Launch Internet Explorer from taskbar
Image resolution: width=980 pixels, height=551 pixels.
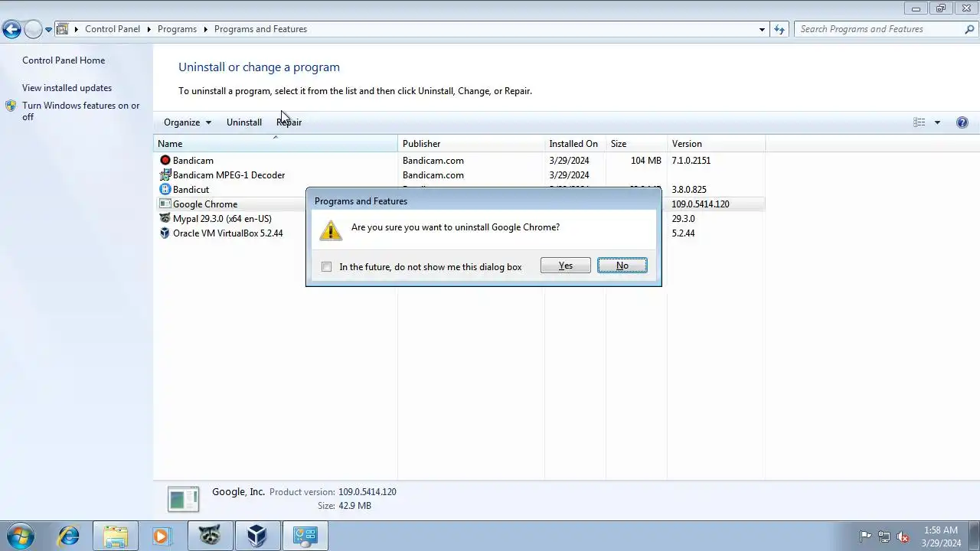coord(68,536)
